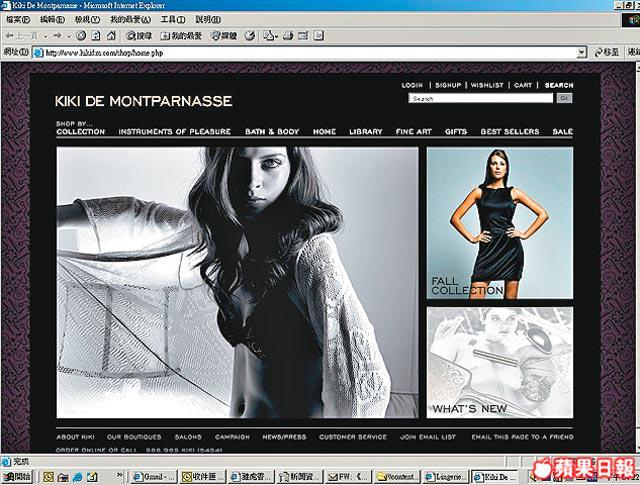This screenshot has width=640, height=485.
Task: Open the Favorites (我的最愛) menu
Action: [130, 19]
